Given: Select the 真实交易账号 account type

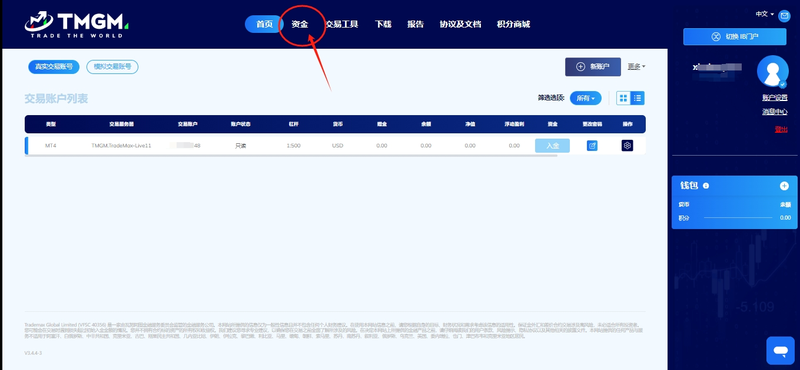Looking at the screenshot, I should pyautogui.click(x=54, y=67).
